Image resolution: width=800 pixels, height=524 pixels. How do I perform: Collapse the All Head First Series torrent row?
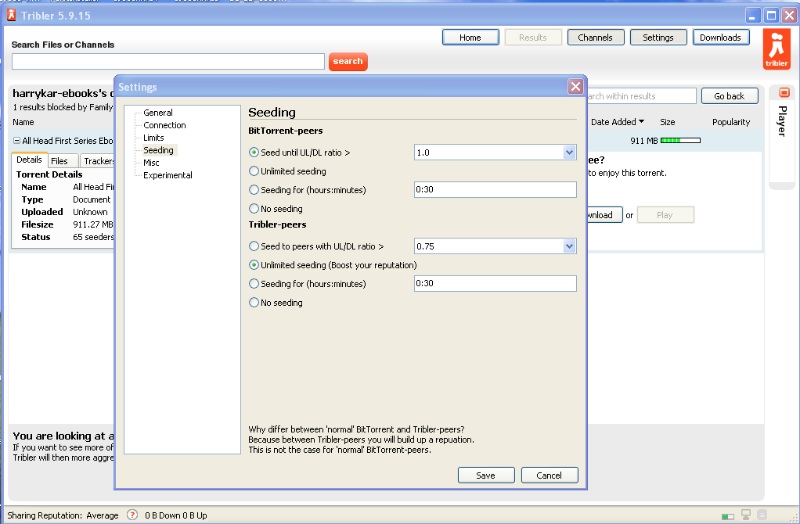click(16, 141)
